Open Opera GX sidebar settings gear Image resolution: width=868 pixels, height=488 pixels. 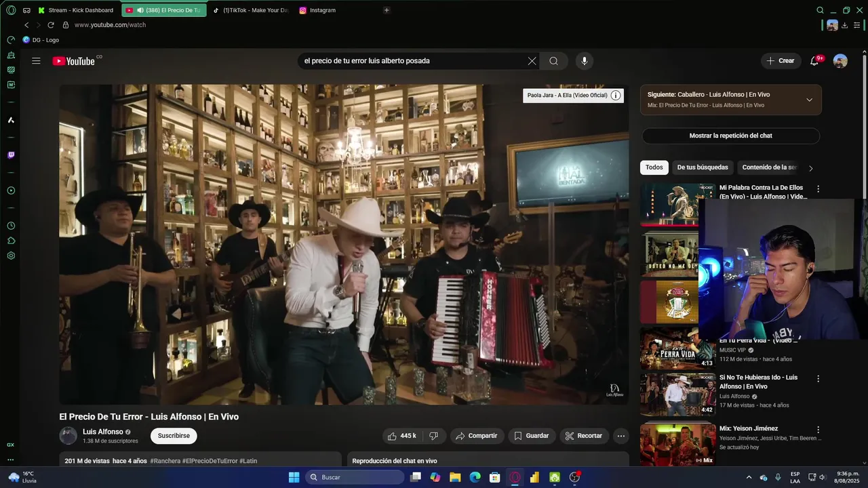coord(11,256)
